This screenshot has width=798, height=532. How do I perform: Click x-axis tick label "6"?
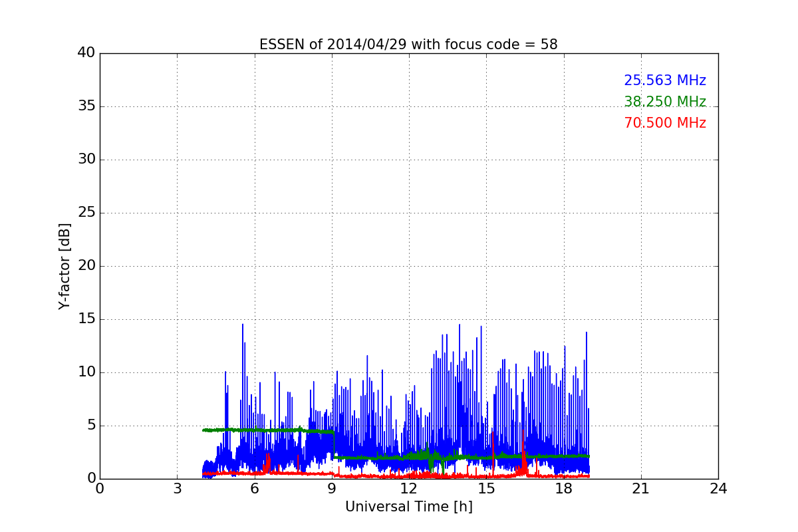click(254, 489)
